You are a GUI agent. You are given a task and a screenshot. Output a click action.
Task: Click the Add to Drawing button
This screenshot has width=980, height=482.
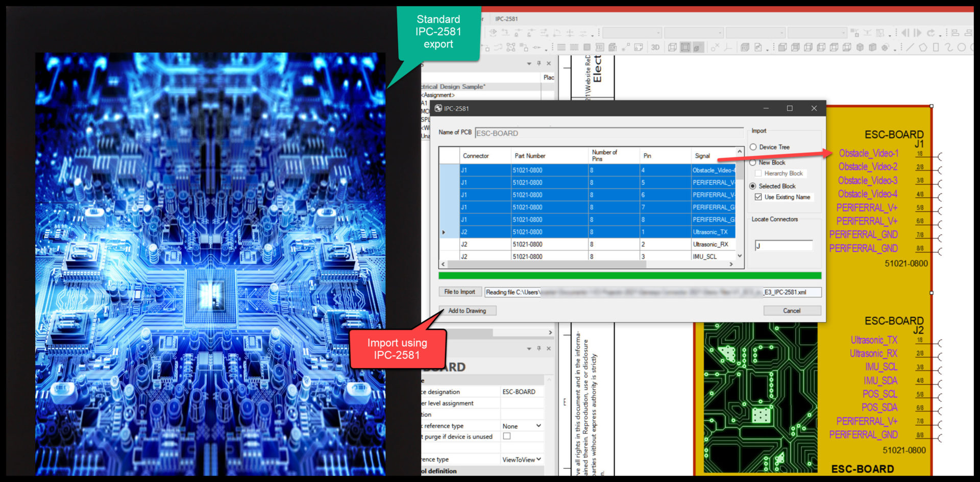click(467, 310)
